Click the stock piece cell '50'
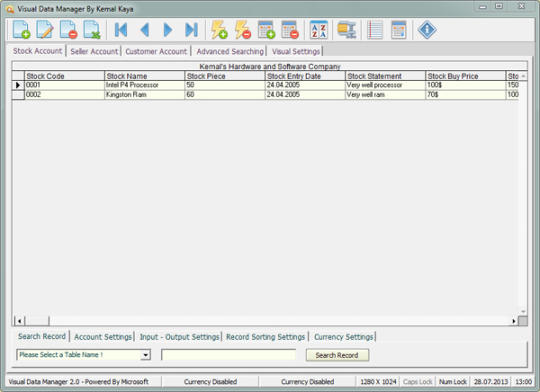540x392 pixels. click(x=225, y=85)
